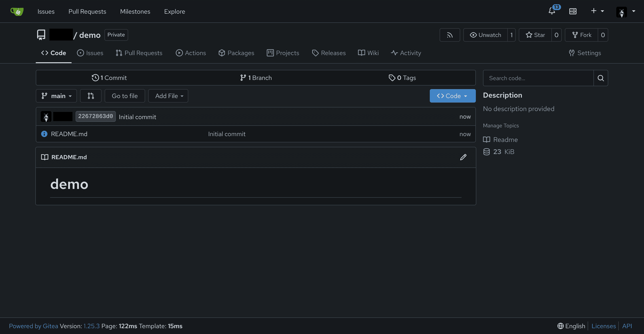644x334 pixels.
Task: Click the RSS feed icon button
Action: tap(449, 35)
